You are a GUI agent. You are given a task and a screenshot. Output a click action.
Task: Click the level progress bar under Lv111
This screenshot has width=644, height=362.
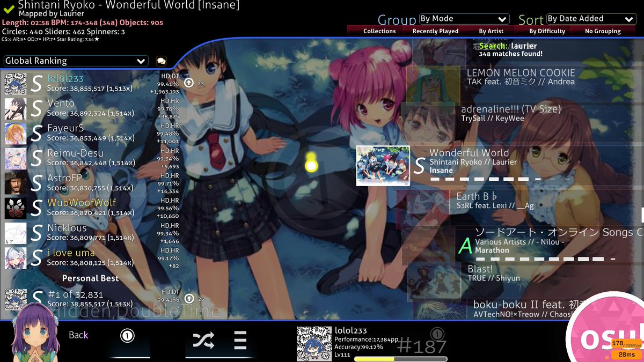click(x=400, y=359)
